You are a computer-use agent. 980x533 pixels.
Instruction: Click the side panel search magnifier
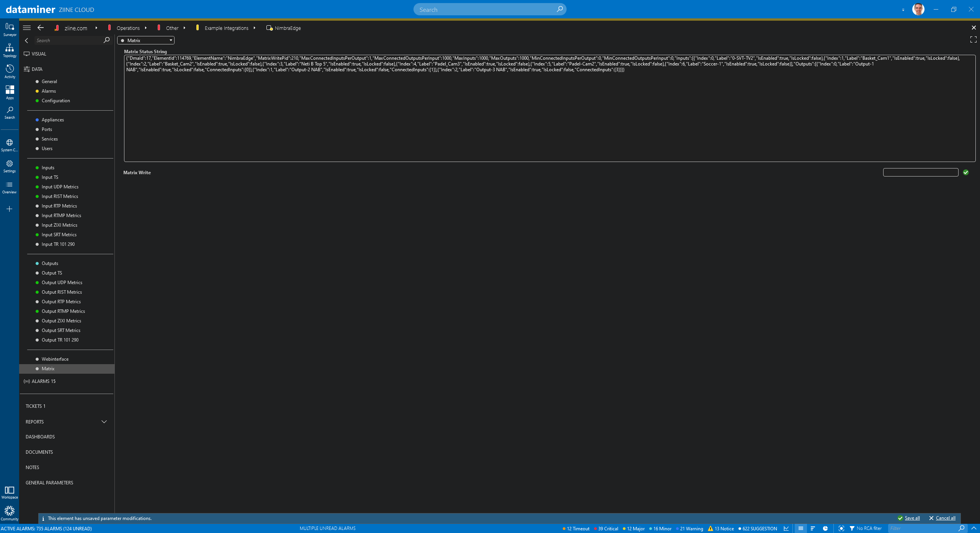(106, 40)
